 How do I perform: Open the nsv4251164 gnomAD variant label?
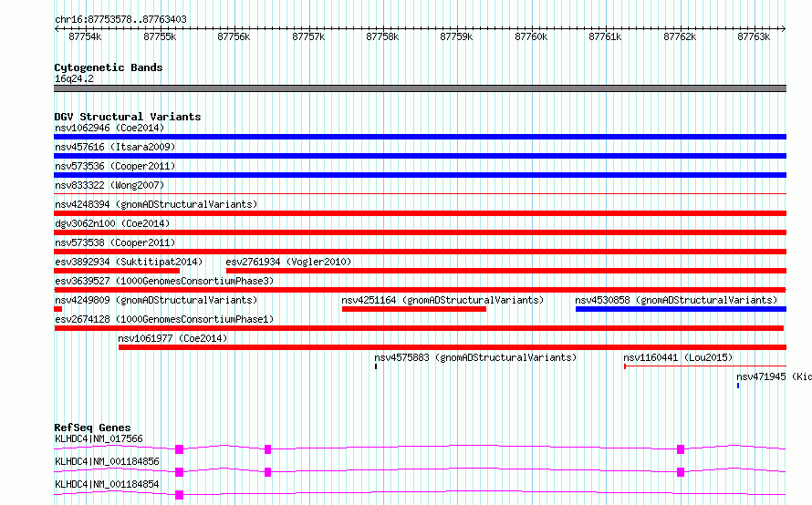pos(442,300)
